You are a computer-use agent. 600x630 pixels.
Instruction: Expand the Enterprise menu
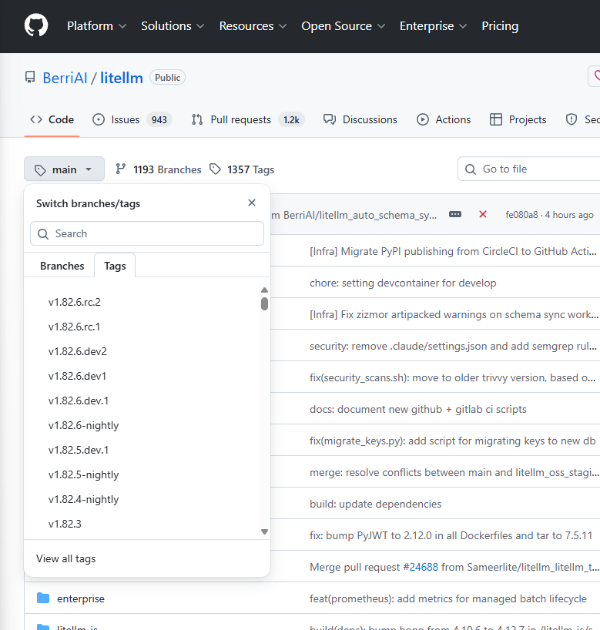tap(433, 26)
